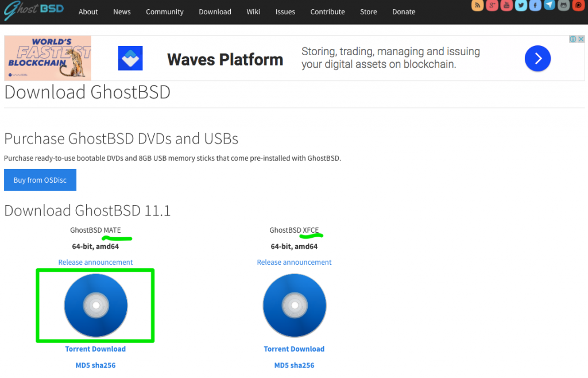Click Torrent Download under GhostBSD XFCE
Image resolution: width=588 pixels, height=378 pixels.
tap(295, 349)
